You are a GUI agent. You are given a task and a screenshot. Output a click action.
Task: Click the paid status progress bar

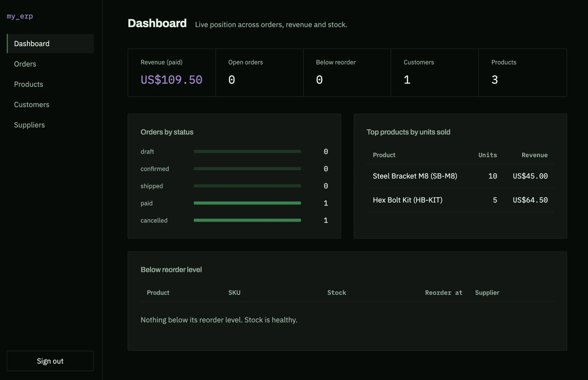coord(247,203)
